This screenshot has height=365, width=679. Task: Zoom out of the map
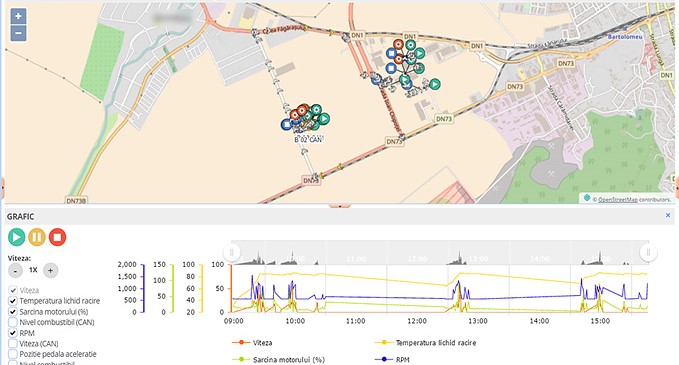point(18,33)
